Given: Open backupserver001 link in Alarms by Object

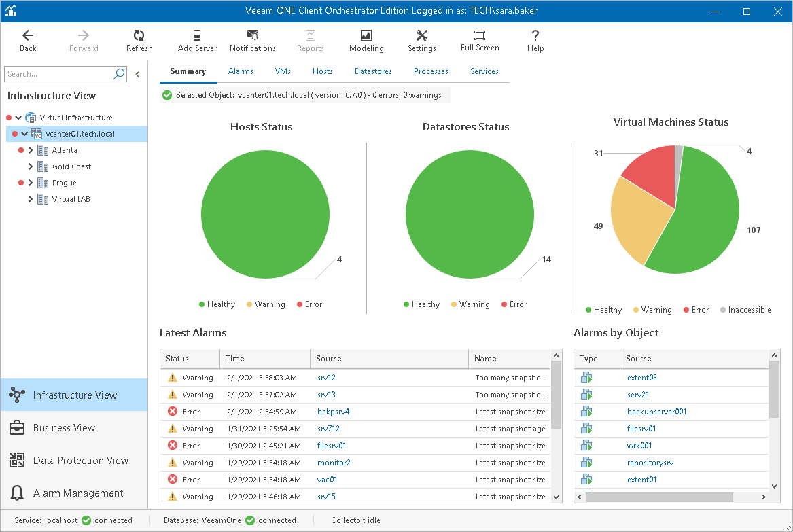Looking at the screenshot, I should pyautogui.click(x=656, y=412).
